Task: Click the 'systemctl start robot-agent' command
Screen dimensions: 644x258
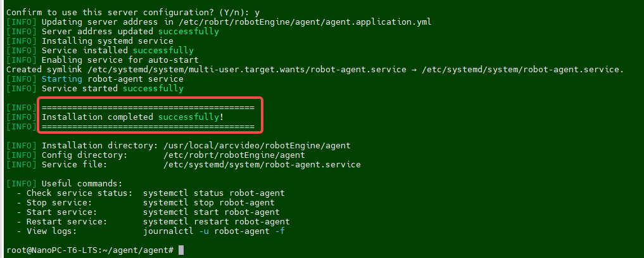Action: pyautogui.click(x=211, y=212)
